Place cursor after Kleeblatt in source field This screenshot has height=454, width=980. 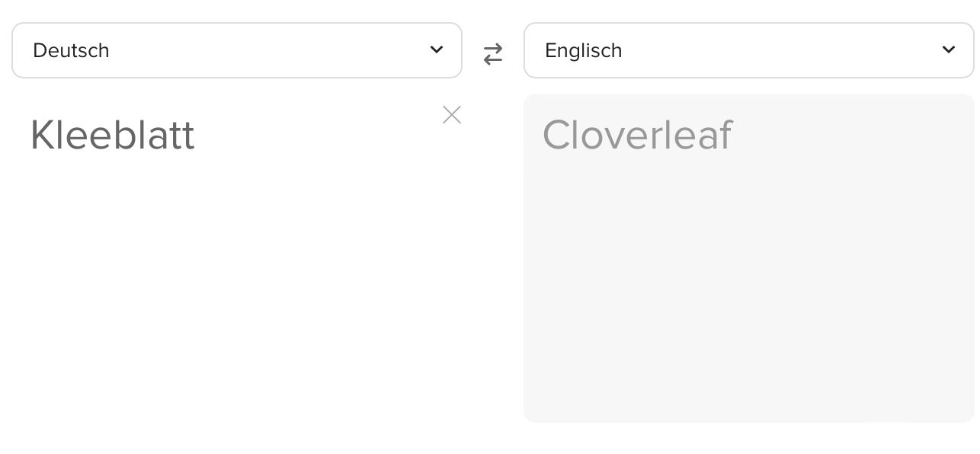coord(197,136)
